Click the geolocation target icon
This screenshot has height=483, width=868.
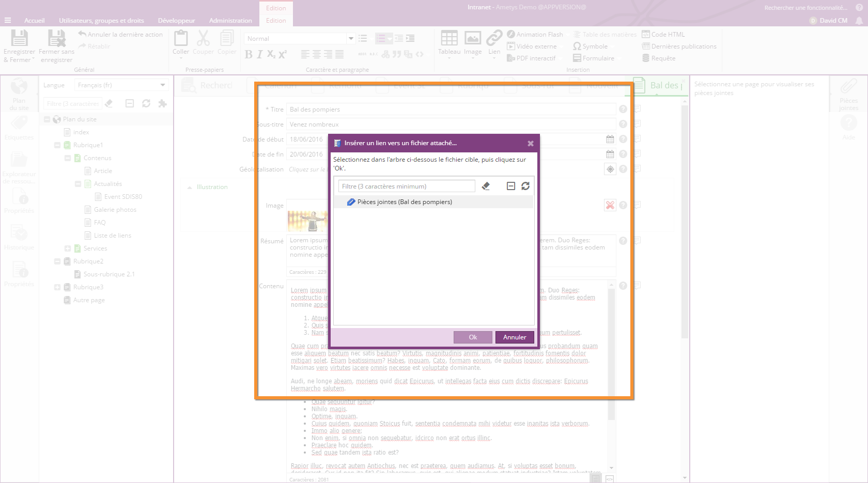(610, 169)
